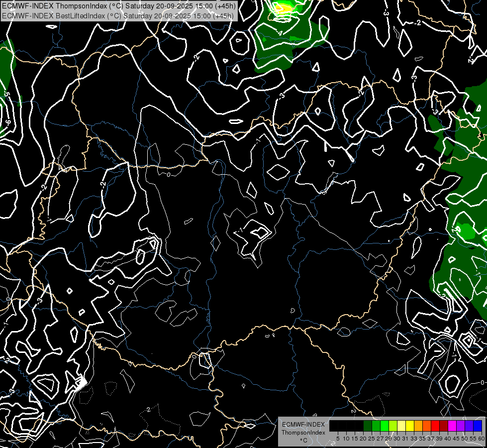Click the first black swatch in the legend

click(334, 426)
